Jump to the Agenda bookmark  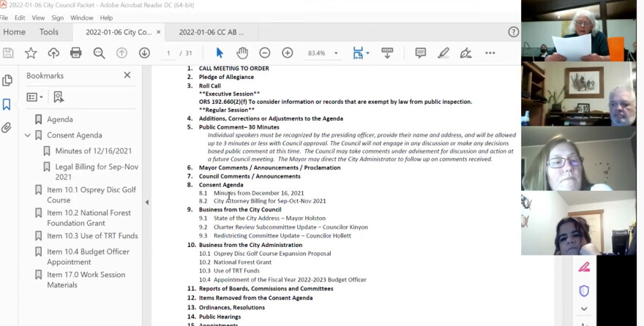(x=60, y=119)
